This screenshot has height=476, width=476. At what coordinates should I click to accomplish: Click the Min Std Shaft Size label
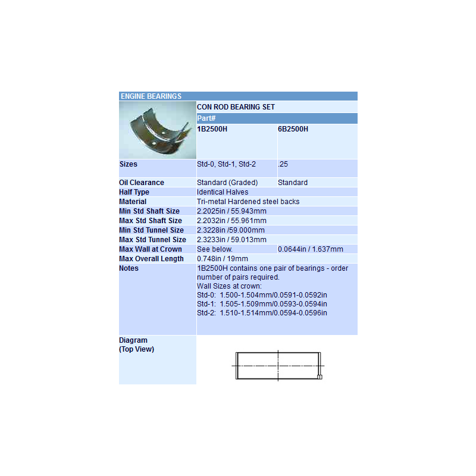click(x=149, y=211)
